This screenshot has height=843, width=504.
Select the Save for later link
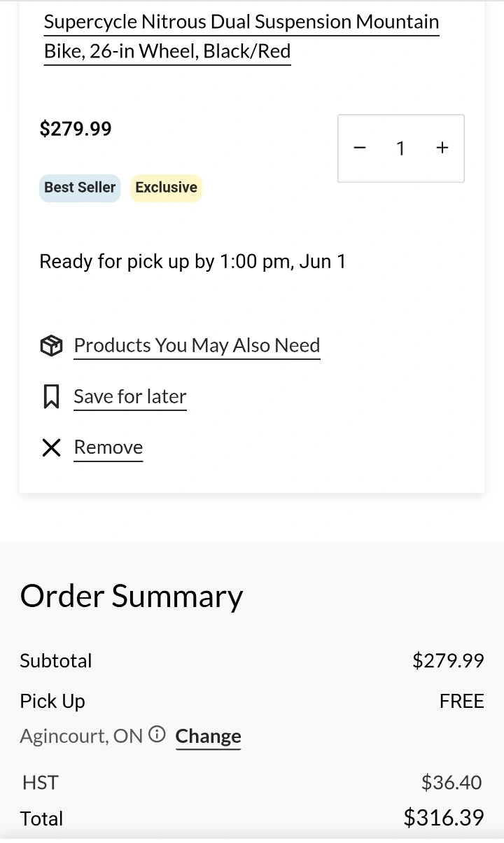point(130,396)
